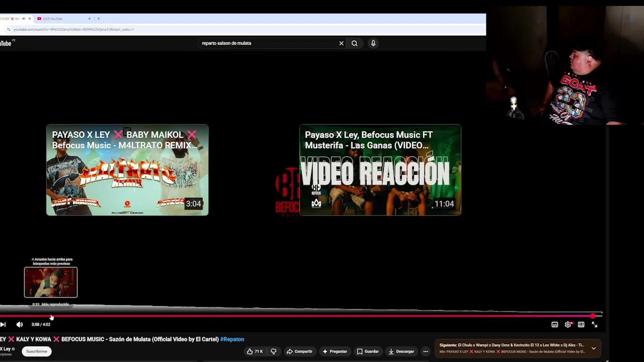Screen dimensions: 644x362
Task: Click the Next video skip button
Action: click(3, 325)
